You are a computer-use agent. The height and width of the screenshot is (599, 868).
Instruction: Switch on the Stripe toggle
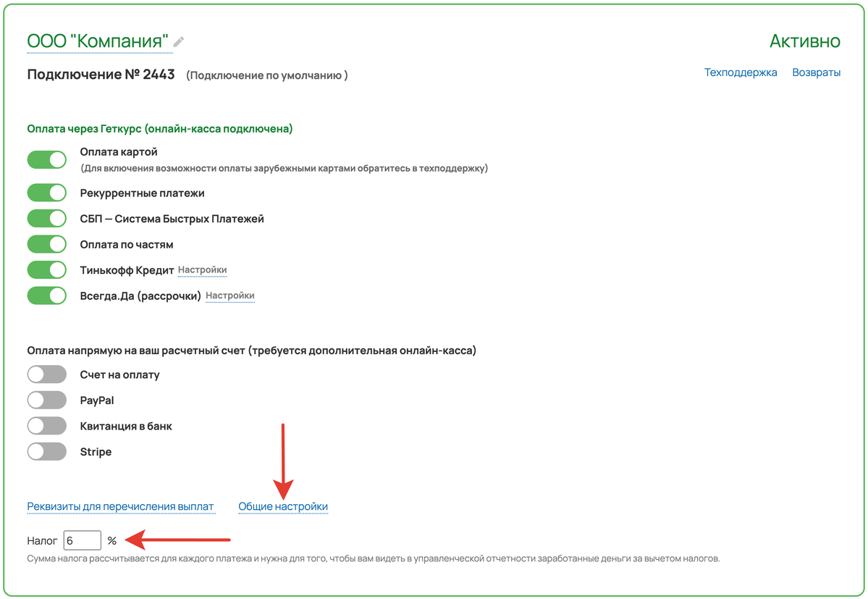(x=47, y=452)
